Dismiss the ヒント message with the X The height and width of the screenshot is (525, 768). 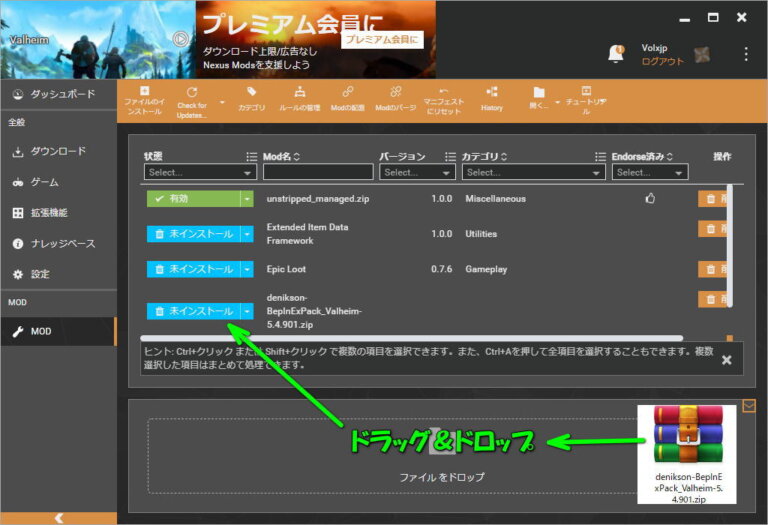point(727,360)
